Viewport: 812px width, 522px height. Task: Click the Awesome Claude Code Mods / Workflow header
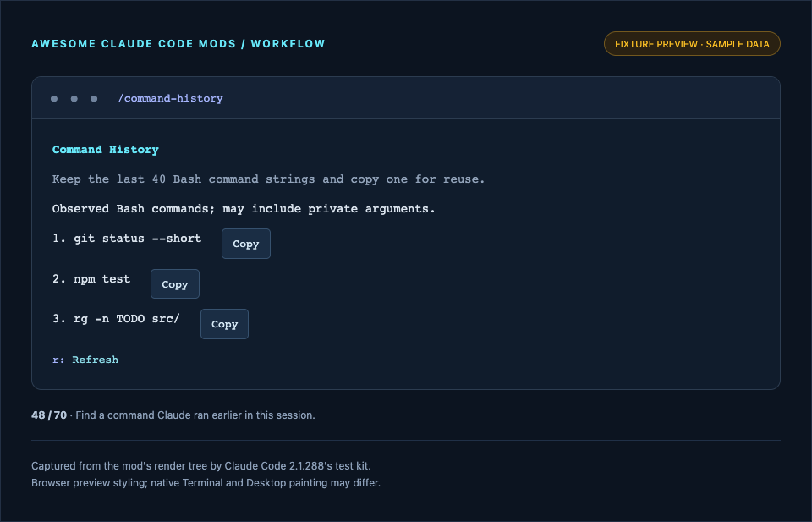pyautogui.click(x=178, y=44)
